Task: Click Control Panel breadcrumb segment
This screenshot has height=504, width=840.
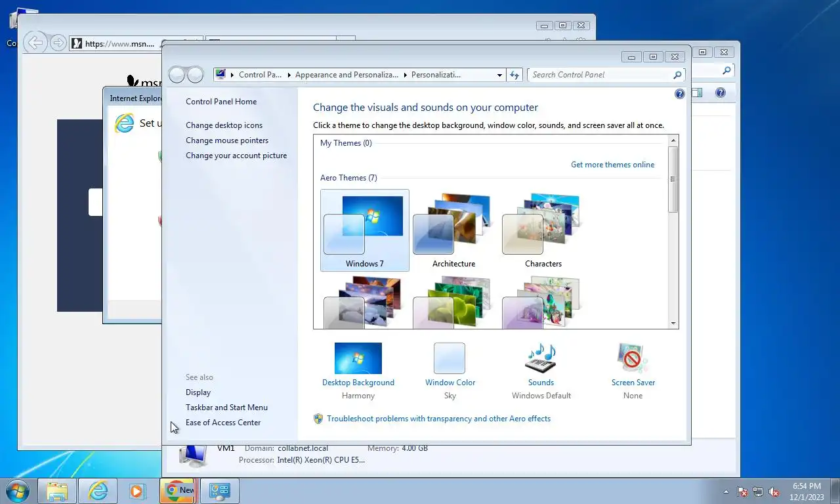Action: coord(260,75)
